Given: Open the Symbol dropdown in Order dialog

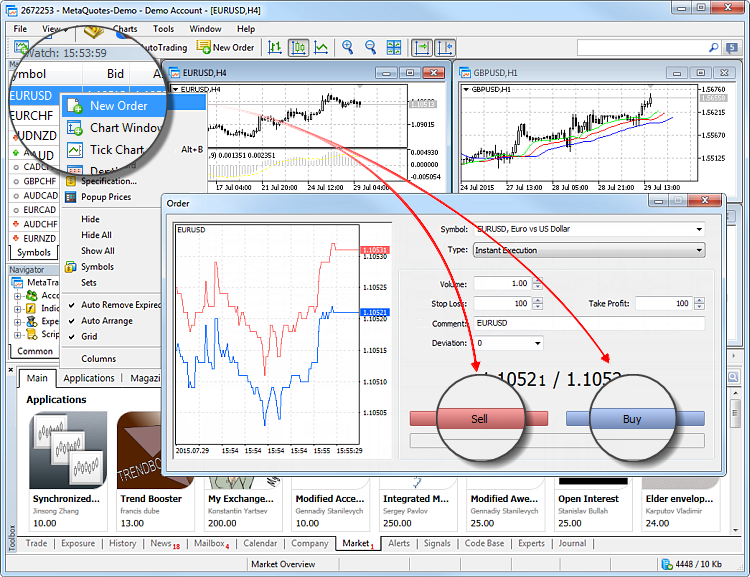Looking at the screenshot, I should point(698,229).
